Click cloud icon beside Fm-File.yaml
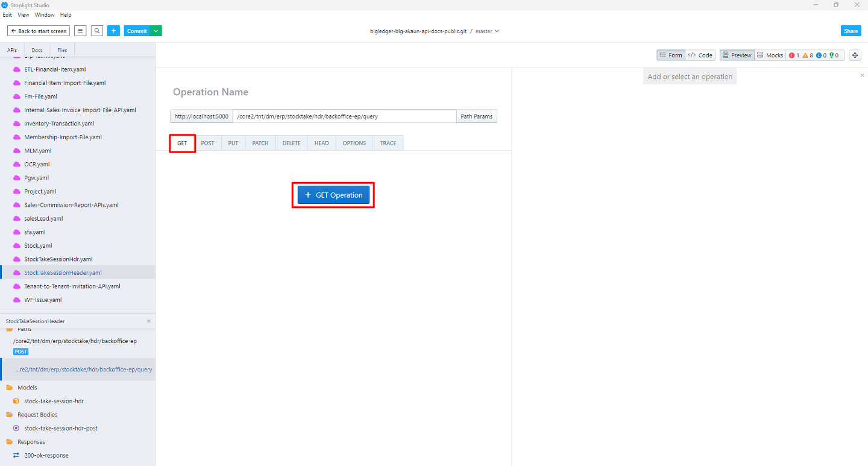The height and width of the screenshot is (466, 868). click(x=17, y=96)
